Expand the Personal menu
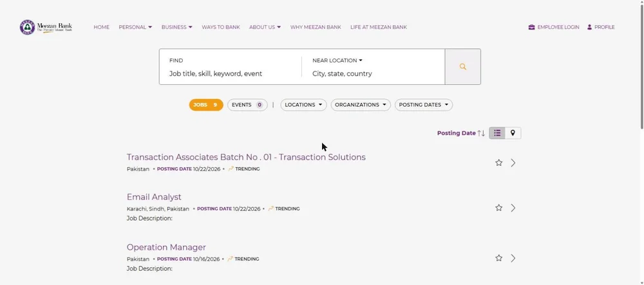This screenshot has width=644, height=285. [x=135, y=27]
